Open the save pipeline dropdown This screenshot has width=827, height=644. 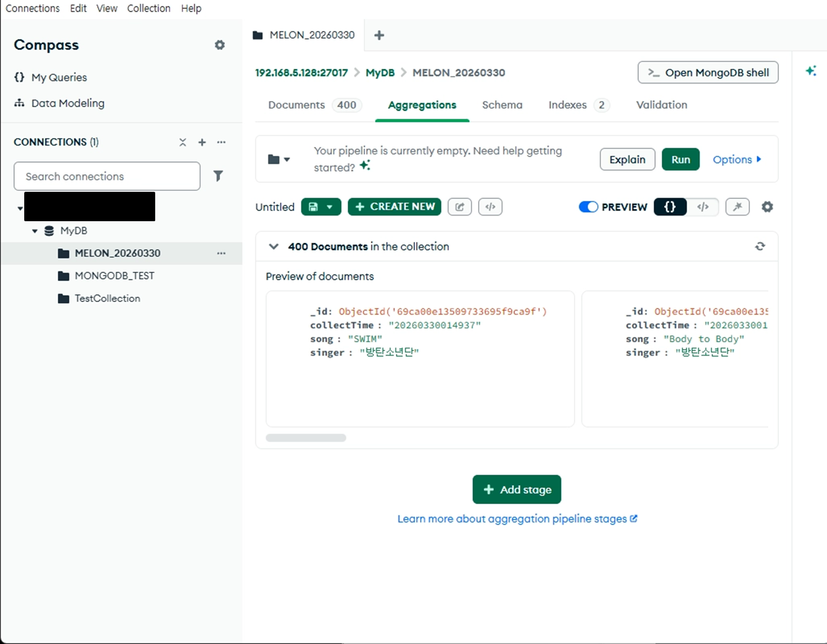pos(321,207)
